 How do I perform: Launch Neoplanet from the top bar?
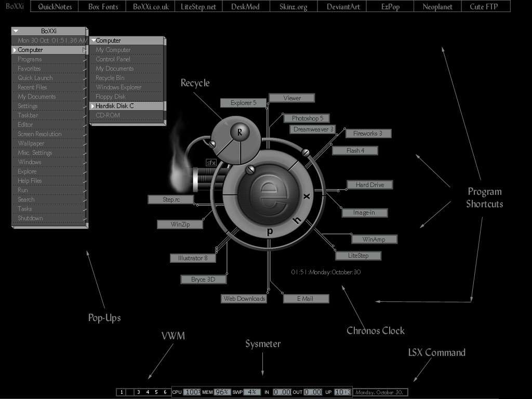click(x=437, y=6)
